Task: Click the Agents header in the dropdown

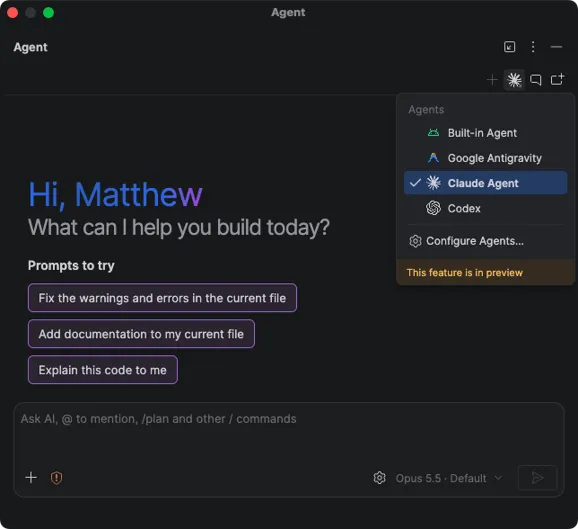Action: pyautogui.click(x=426, y=109)
